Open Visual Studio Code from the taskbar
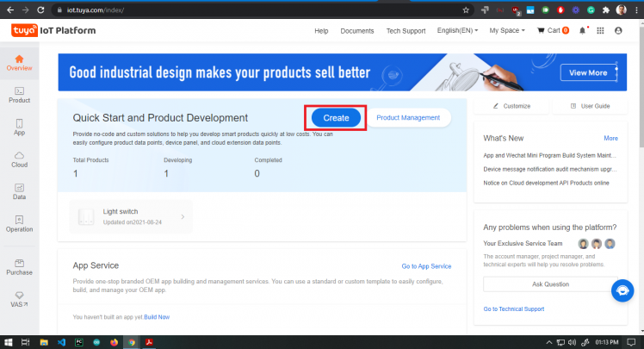The height and width of the screenshot is (349, 644). (62, 342)
